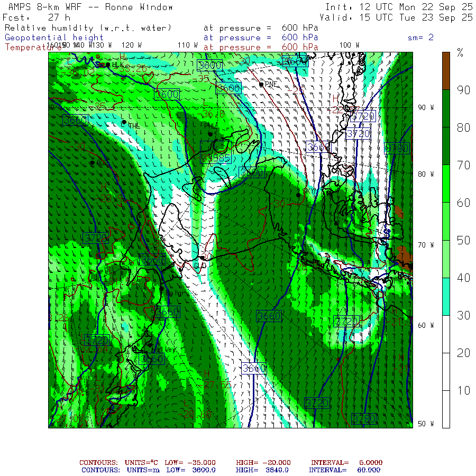476x476 pixels.
Task: Click the cyan 30-40% colorbar segment
Action: pyautogui.click(x=446, y=296)
